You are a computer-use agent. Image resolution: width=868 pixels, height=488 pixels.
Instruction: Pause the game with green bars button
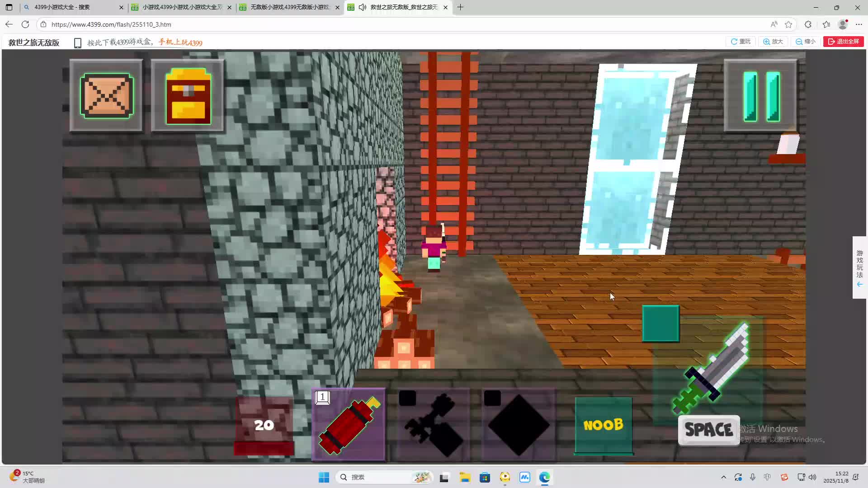(761, 96)
